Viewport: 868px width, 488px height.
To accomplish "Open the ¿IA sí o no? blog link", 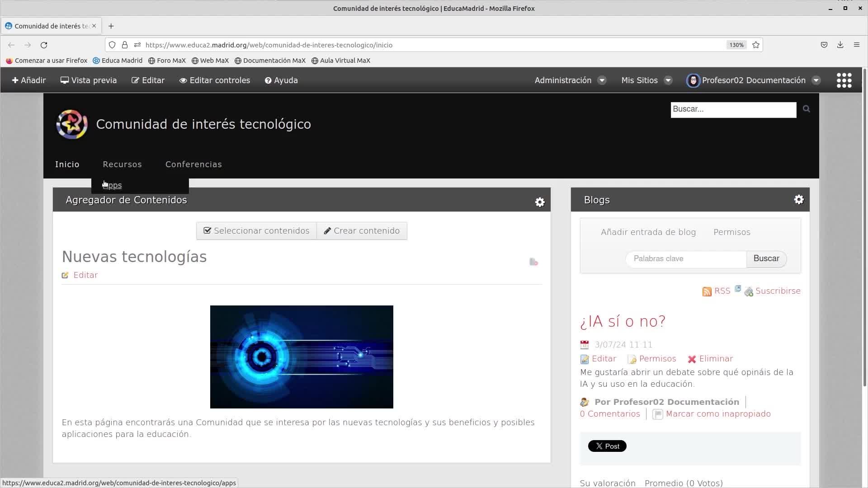I will (623, 321).
